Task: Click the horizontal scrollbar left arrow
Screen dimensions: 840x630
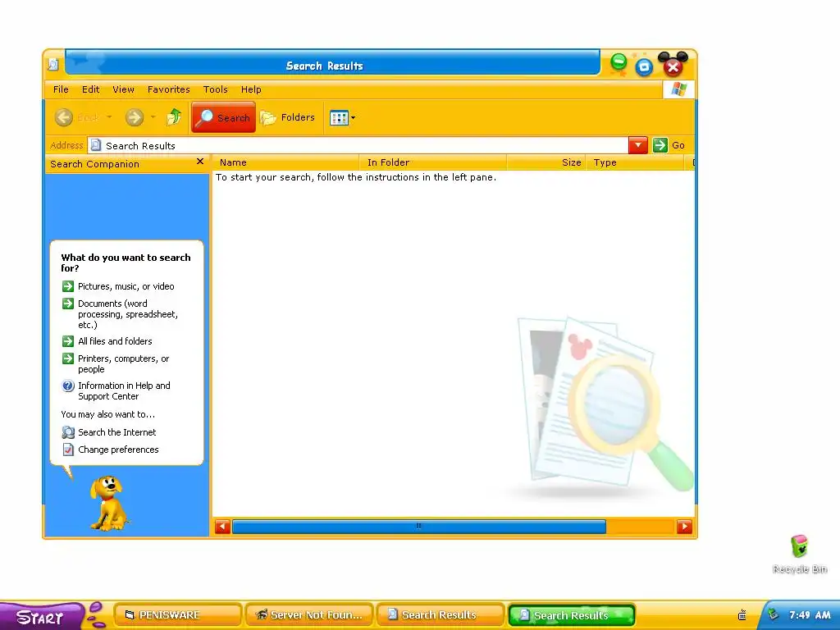Action: (x=223, y=527)
